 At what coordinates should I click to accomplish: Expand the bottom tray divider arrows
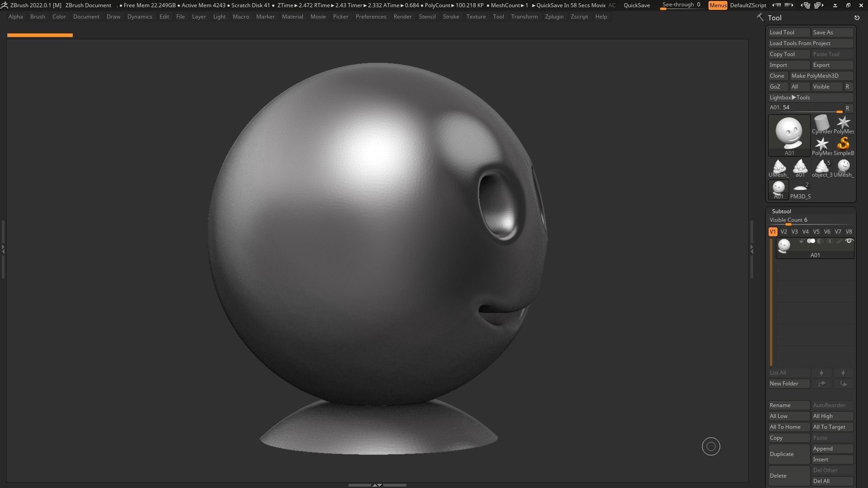click(x=377, y=485)
